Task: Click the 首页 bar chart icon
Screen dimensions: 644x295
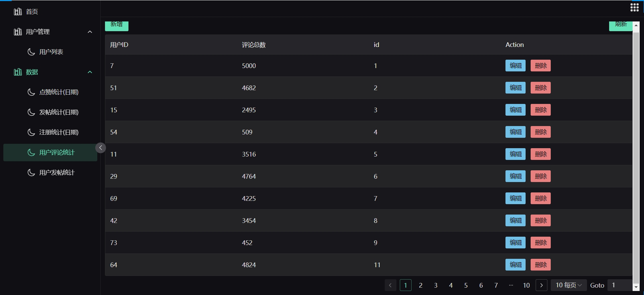Action: [x=18, y=12]
